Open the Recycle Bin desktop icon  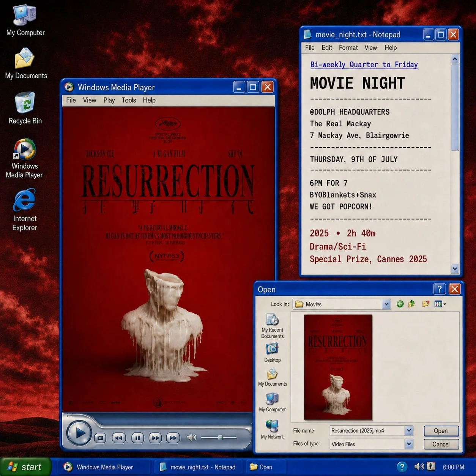(x=25, y=108)
